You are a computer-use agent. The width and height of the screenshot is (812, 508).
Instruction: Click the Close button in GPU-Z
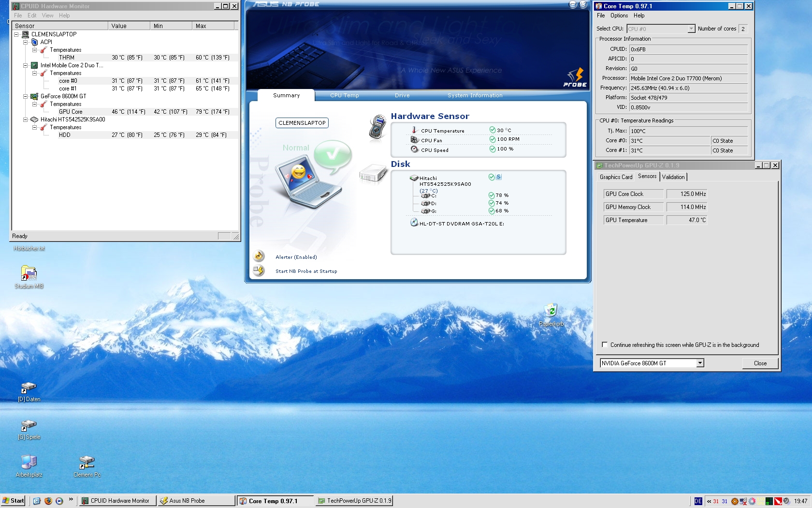pyautogui.click(x=760, y=363)
